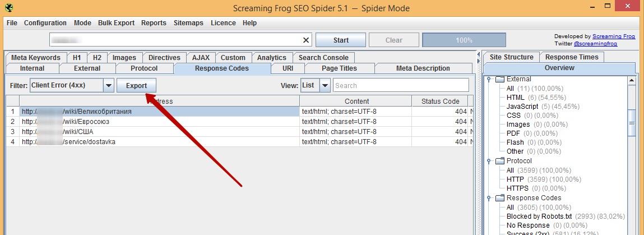The width and height of the screenshot is (644, 235).
Task: Collapse the External tree node
Action: (489, 79)
